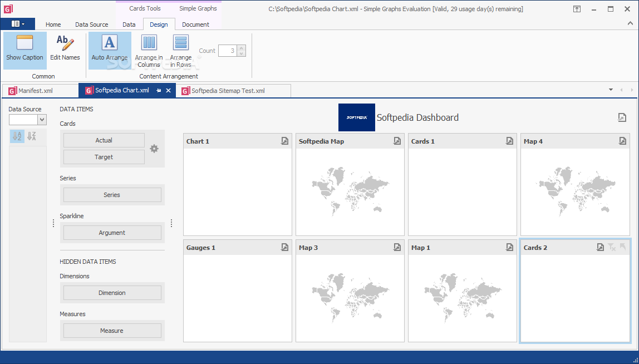Click the Softpedia Dashboard title text

pos(417,117)
